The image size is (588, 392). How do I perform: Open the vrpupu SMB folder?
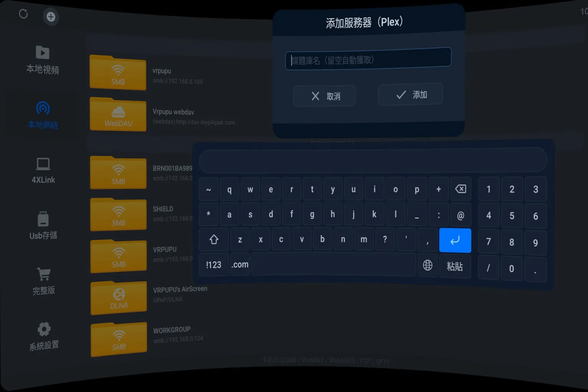tap(118, 73)
